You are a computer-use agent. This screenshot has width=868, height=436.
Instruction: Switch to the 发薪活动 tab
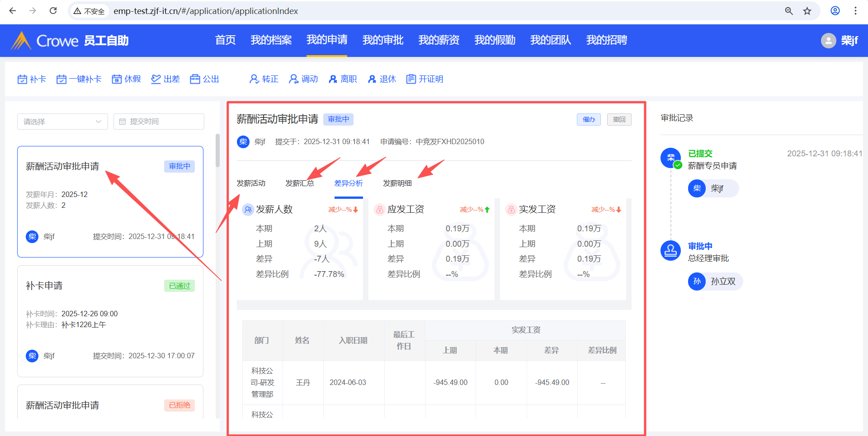(x=251, y=183)
